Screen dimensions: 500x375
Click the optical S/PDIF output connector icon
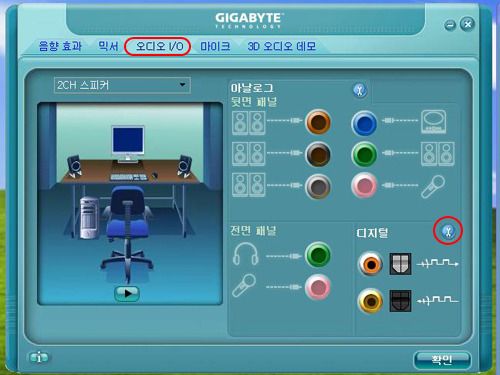coord(400,264)
